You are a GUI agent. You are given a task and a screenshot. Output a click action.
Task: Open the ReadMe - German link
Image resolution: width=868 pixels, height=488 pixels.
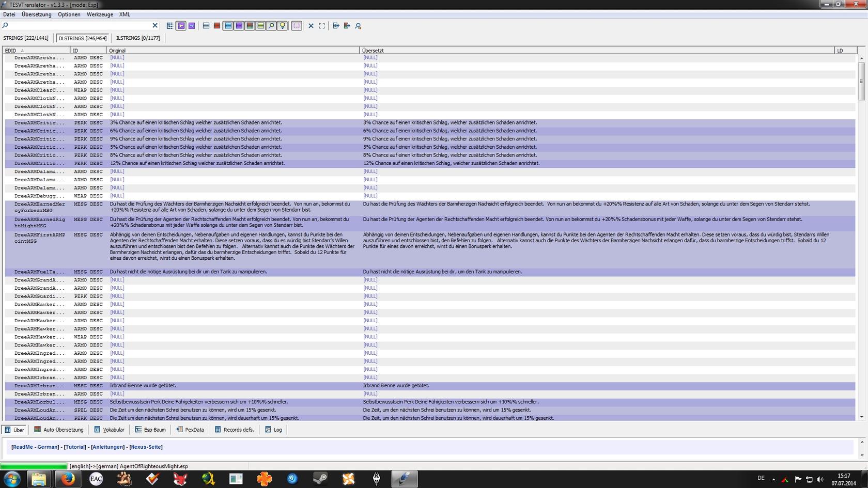coord(35,447)
